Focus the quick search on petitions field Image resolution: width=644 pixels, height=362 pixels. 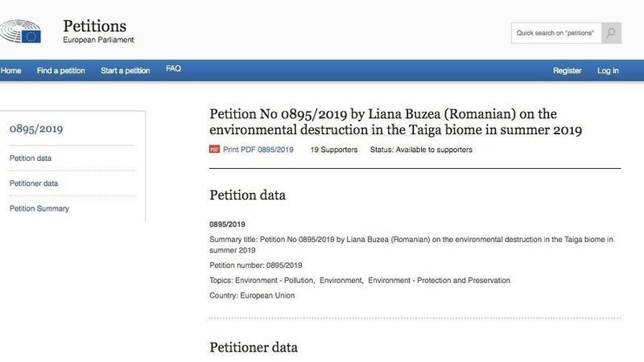(x=555, y=33)
